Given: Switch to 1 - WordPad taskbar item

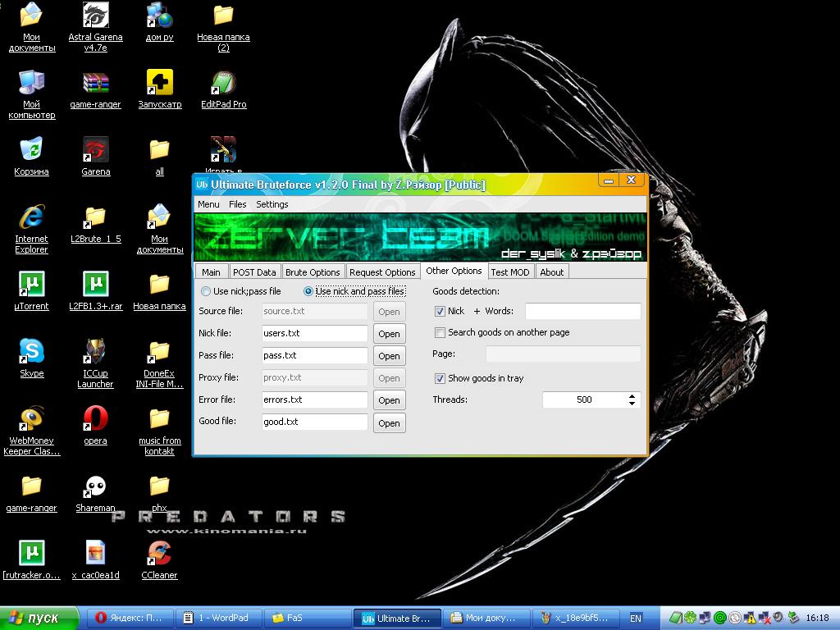Looking at the screenshot, I should (x=221, y=619).
